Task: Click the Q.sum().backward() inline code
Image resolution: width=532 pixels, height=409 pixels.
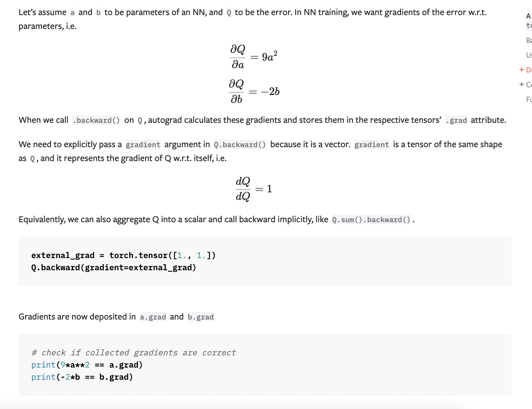Action: click(371, 220)
